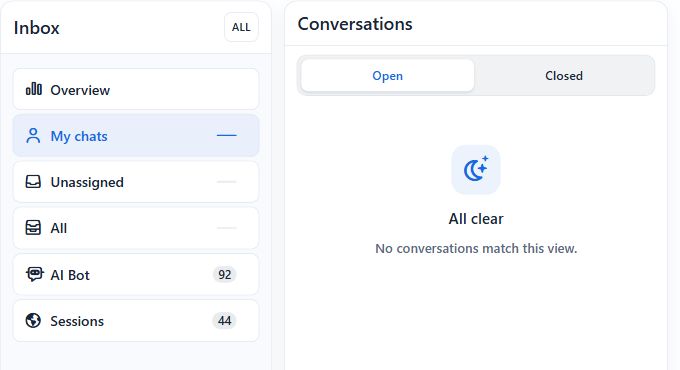
Task: Click the 44 badge on Sessions
Action: (224, 321)
